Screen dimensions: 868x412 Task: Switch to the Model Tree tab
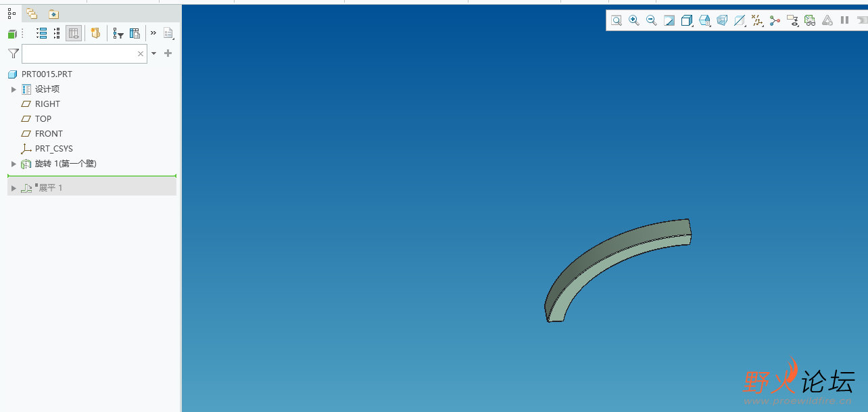pos(11,13)
